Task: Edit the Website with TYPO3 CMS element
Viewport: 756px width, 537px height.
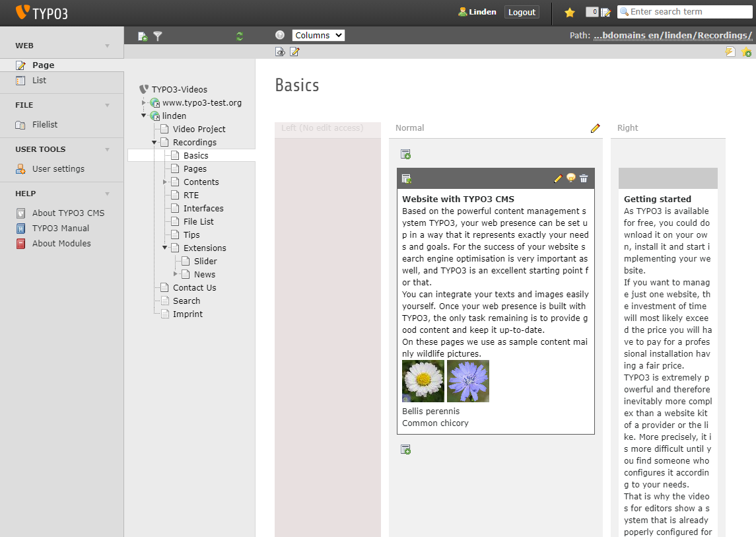Action: (x=557, y=178)
